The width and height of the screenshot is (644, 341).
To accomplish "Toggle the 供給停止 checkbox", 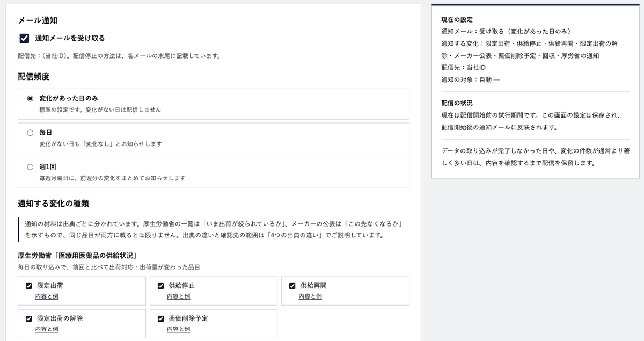I will point(160,286).
